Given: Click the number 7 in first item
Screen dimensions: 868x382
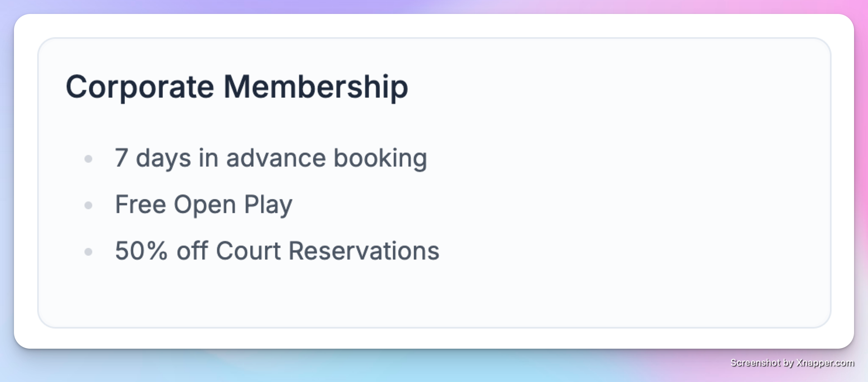Looking at the screenshot, I should (x=121, y=158).
